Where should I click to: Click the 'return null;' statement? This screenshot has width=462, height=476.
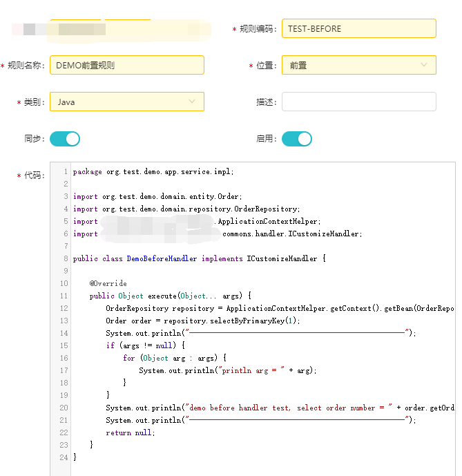click(131, 433)
